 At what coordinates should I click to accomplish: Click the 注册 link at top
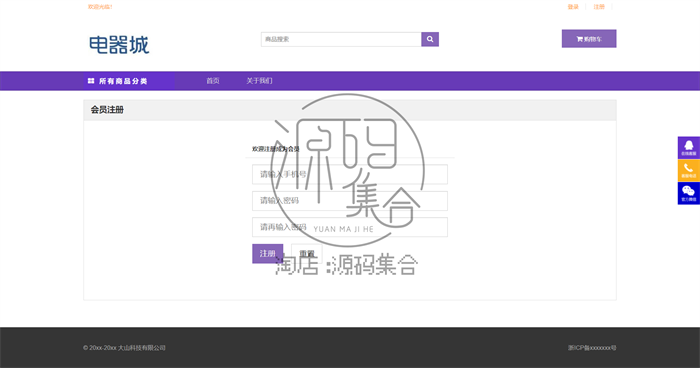click(599, 7)
